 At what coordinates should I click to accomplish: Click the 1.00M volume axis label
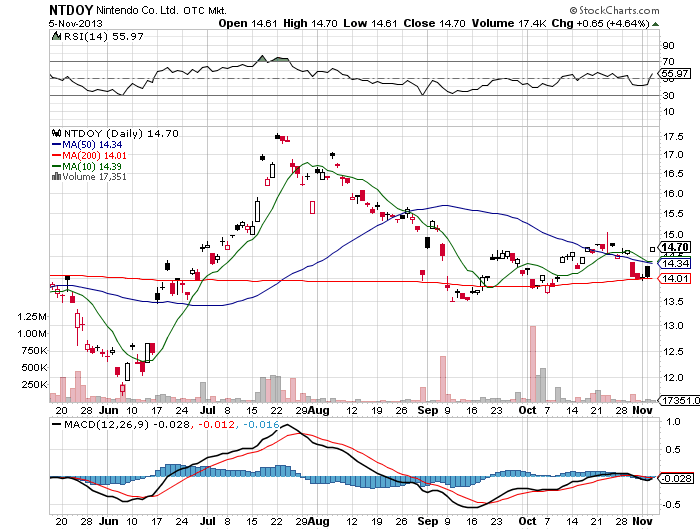[32, 334]
